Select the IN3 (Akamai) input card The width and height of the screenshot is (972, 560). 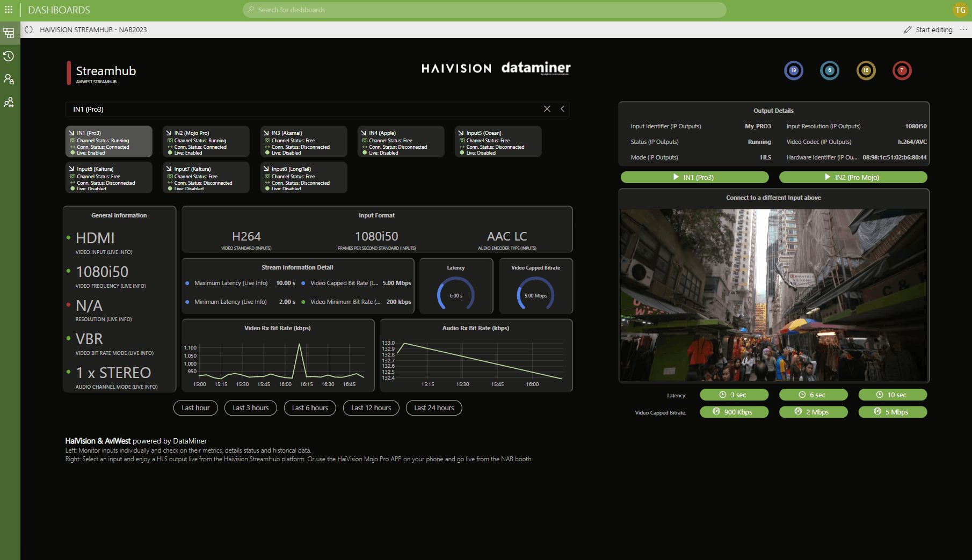[303, 142]
